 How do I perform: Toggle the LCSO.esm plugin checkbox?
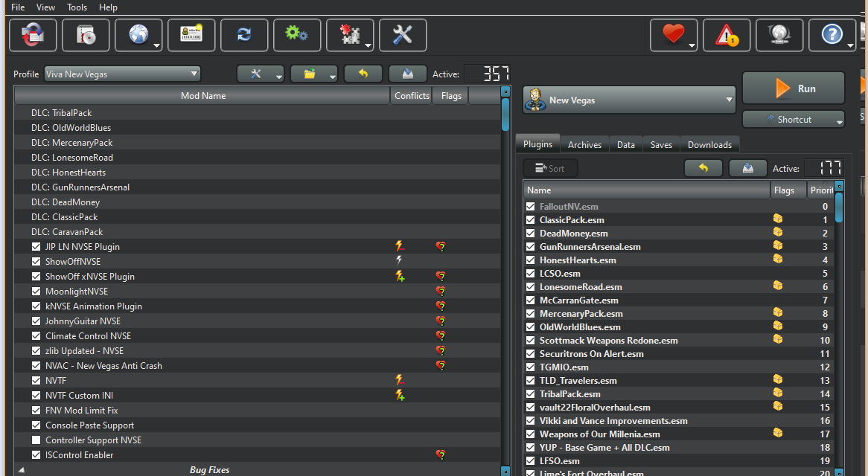pyautogui.click(x=530, y=273)
